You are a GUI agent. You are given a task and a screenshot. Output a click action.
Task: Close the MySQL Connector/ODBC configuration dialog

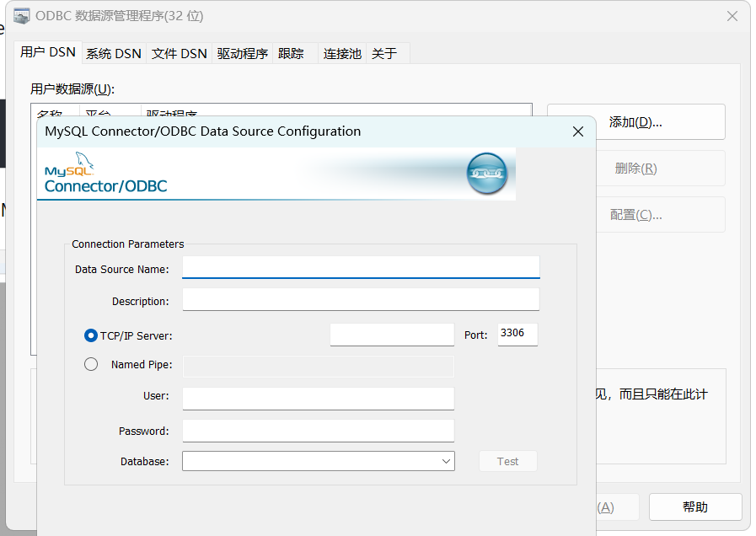[x=578, y=131]
